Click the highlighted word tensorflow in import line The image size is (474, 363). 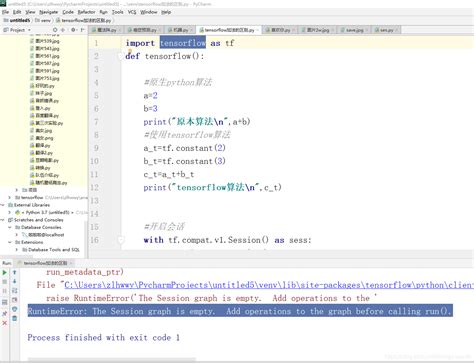[x=183, y=43]
